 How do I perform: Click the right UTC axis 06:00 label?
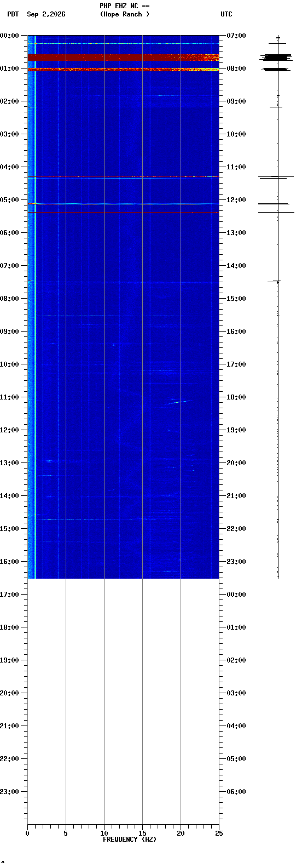[x=236, y=792]
